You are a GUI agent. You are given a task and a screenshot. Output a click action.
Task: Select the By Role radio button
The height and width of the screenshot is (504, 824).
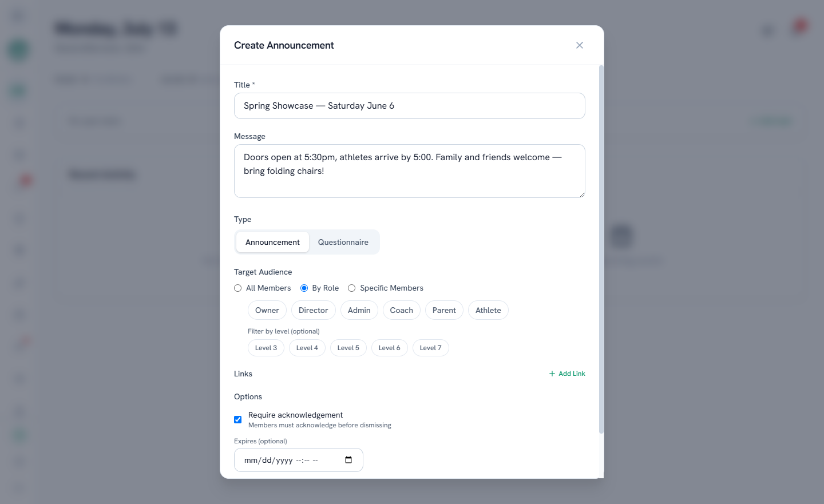coord(304,288)
